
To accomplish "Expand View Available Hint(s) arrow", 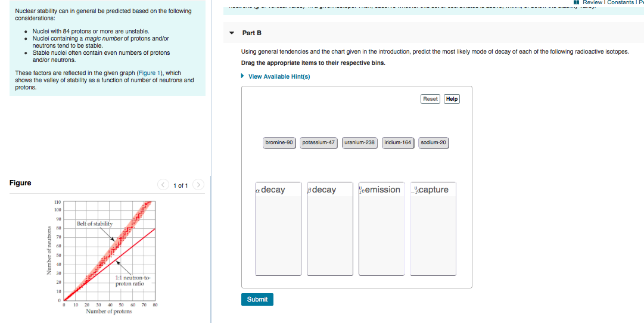I will click(243, 76).
